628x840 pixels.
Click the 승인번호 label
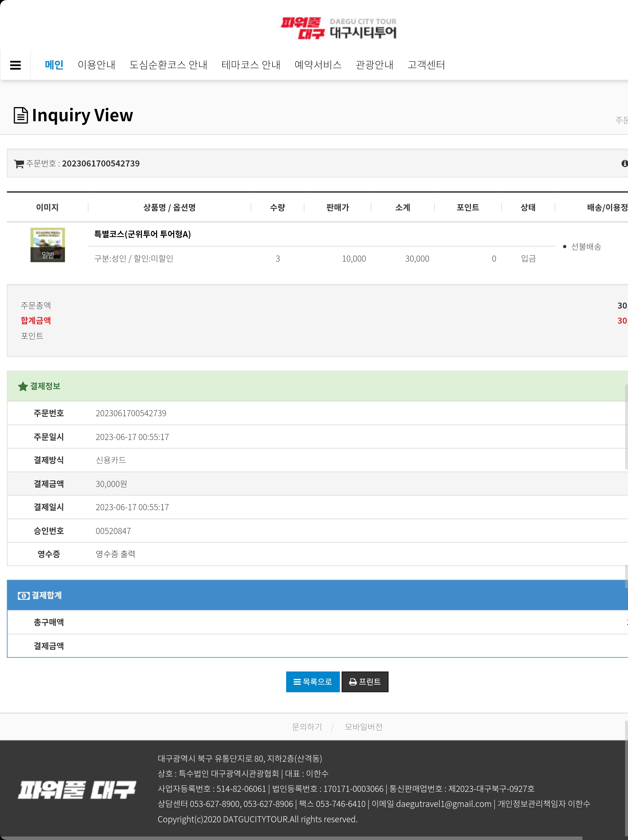pyautogui.click(x=49, y=531)
